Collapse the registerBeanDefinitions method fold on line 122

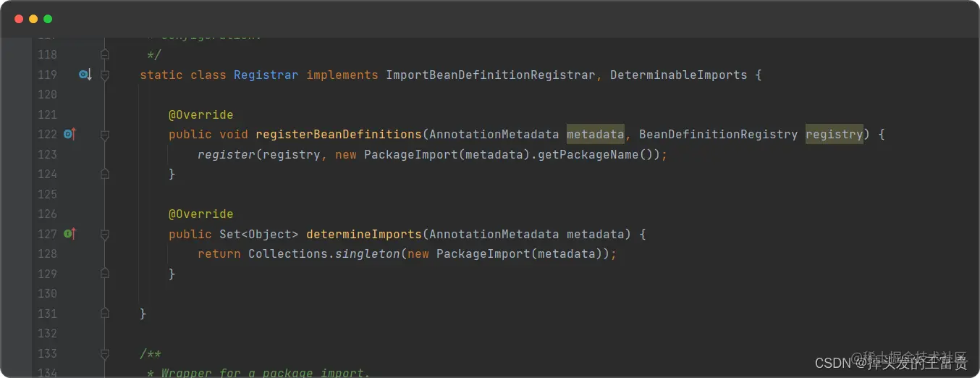point(105,135)
